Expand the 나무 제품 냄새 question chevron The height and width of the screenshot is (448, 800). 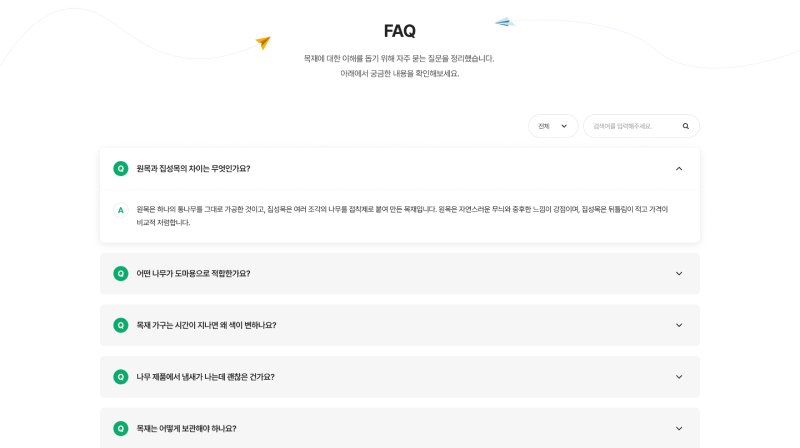click(x=679, y=377)
